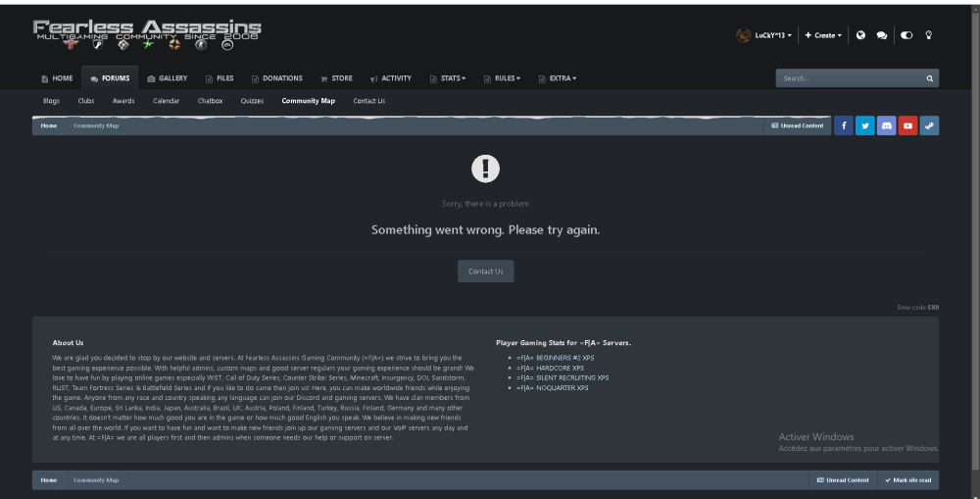Click bottom Unread Content link
Screen dimensions: 980x499
pyautogui.click(x=843, y=480)
